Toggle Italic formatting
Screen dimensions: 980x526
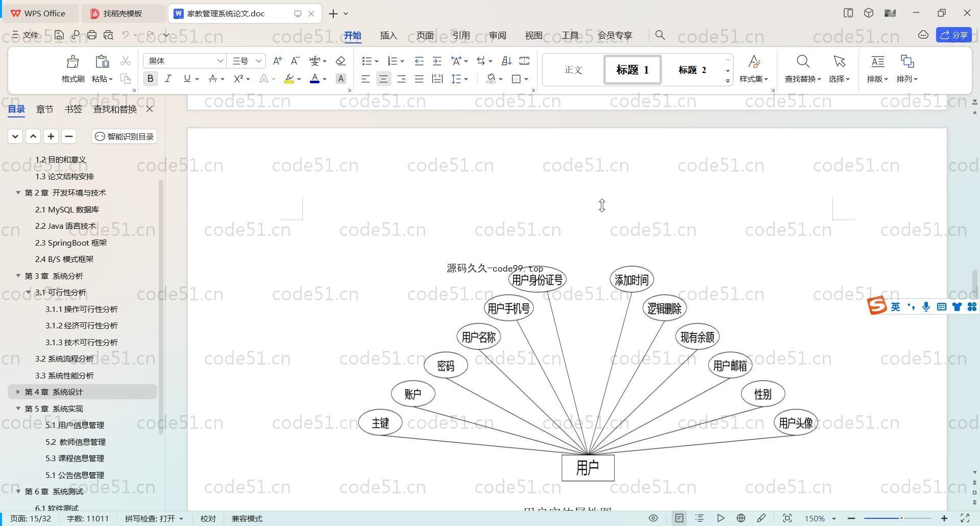[168, 79]
